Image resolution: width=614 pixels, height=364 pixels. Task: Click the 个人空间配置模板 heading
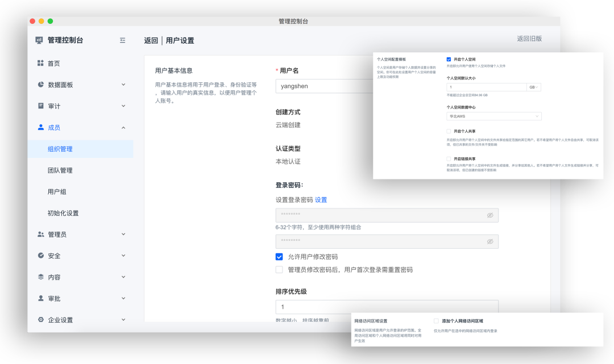[x=391, y=60]
